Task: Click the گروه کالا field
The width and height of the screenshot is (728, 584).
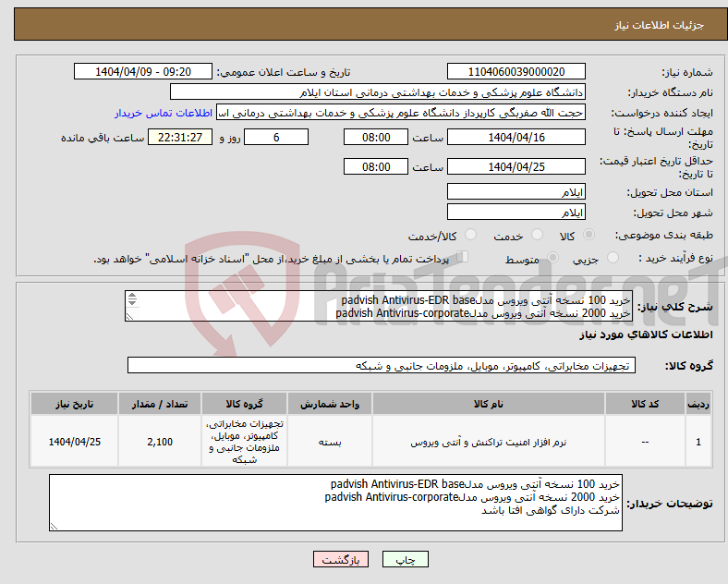Action: [382, 365]
